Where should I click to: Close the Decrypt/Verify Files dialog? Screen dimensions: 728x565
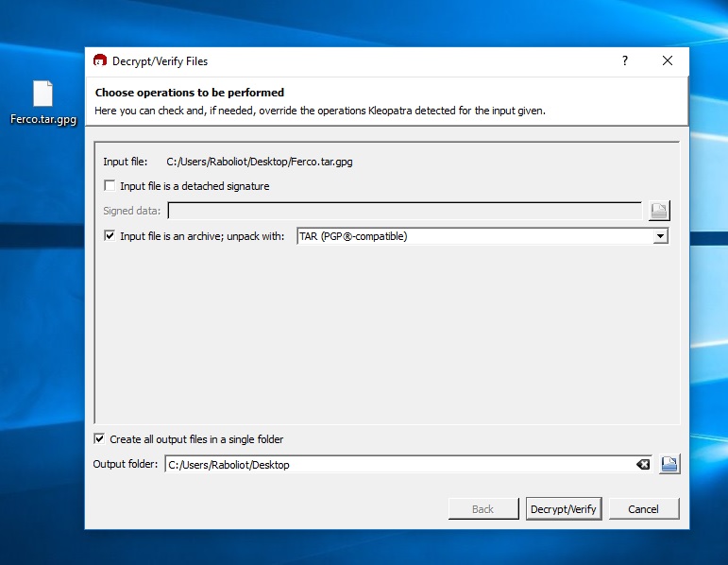click(x=668, y=61)
